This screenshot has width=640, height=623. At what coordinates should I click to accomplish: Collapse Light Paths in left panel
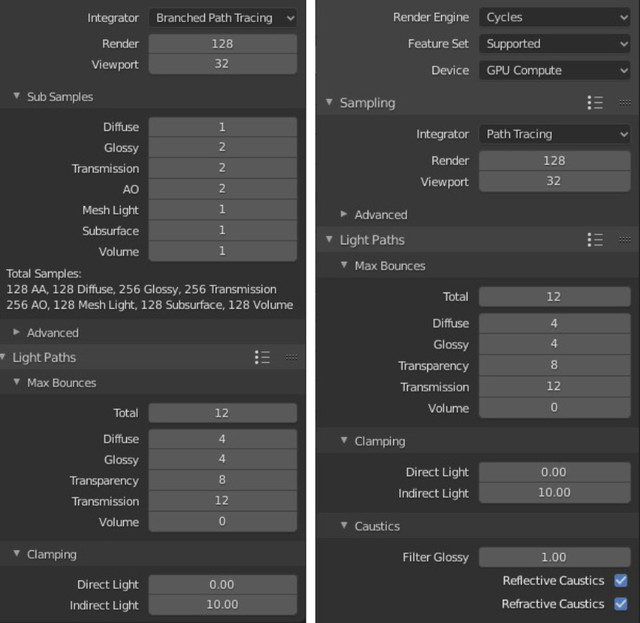point(3,357)
